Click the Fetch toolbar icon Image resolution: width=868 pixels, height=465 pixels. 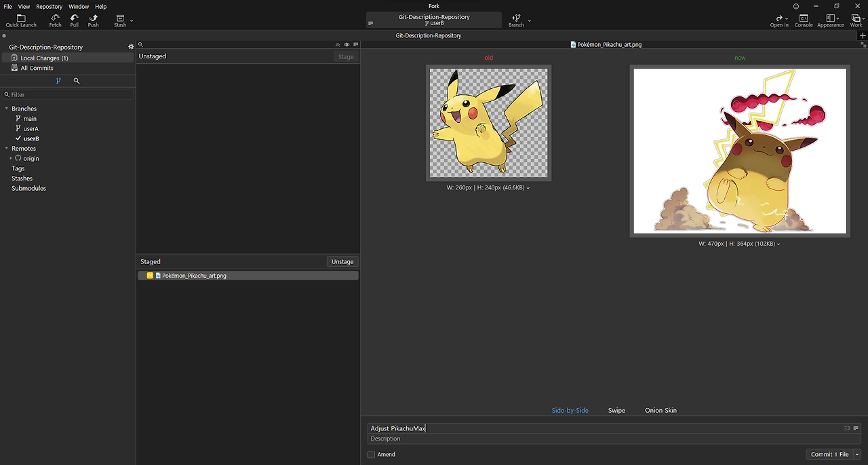[55, 20]
